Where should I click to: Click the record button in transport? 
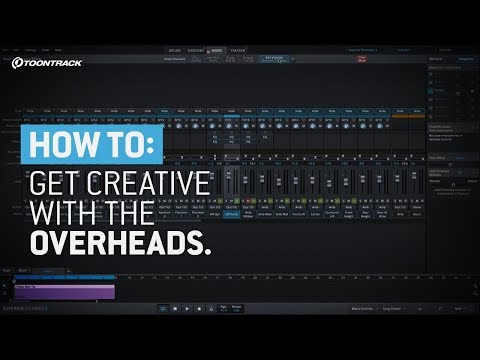click(199, 309)
